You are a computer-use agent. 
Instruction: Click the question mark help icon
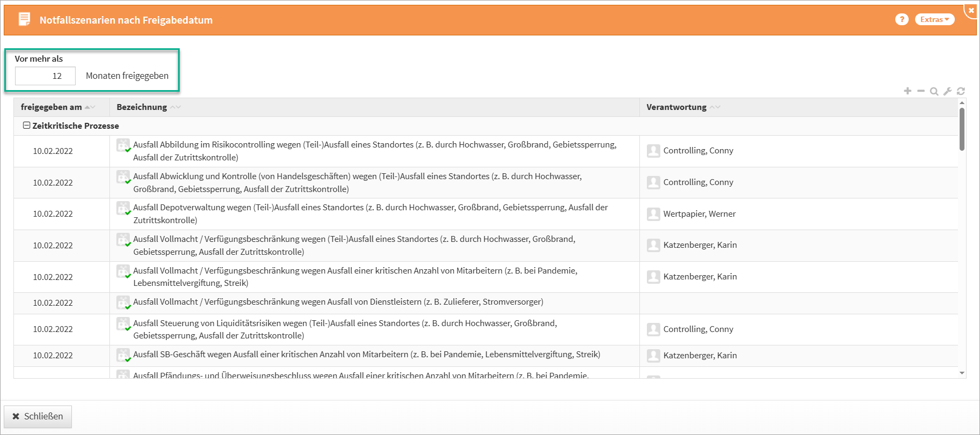(x=902, y=19)
